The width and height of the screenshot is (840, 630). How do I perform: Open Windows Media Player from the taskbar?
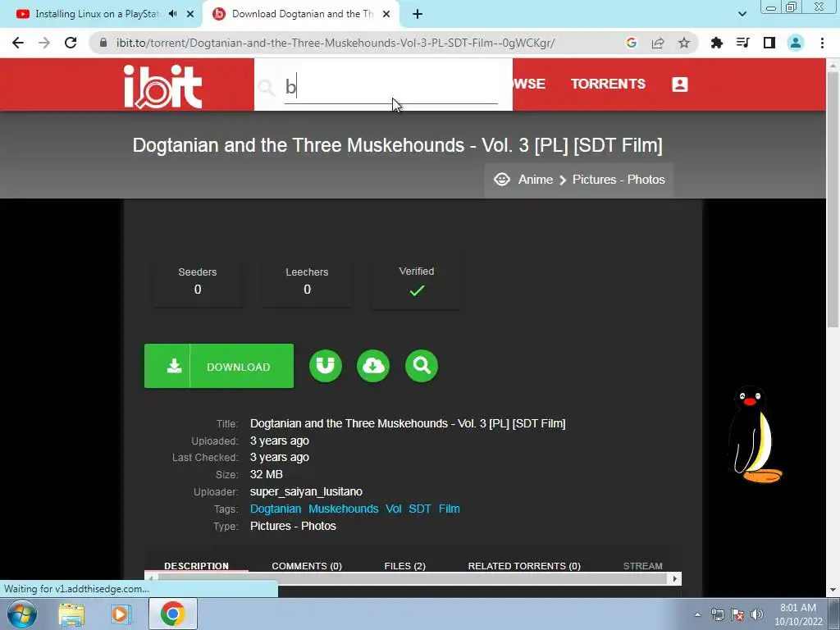click(x=121, y=614)
